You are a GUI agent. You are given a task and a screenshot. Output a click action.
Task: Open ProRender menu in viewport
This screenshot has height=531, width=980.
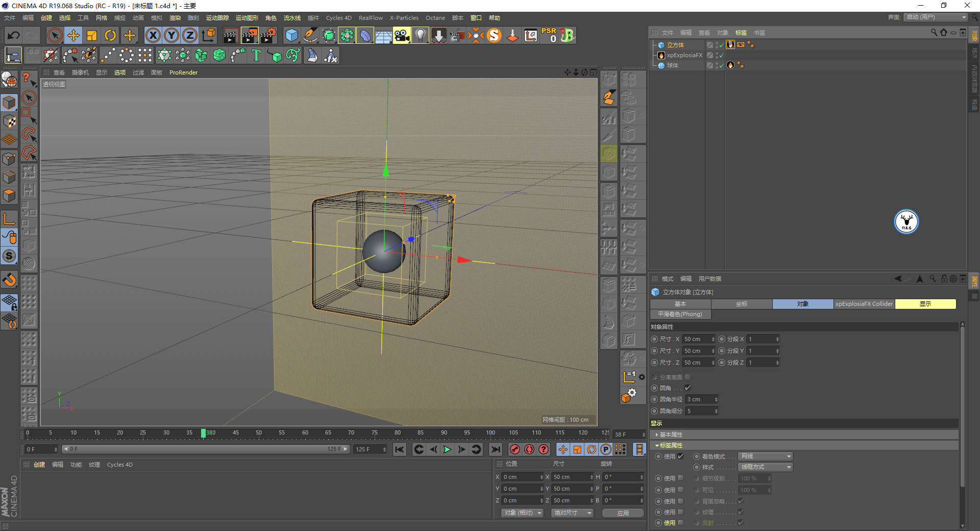pos(183,73)
